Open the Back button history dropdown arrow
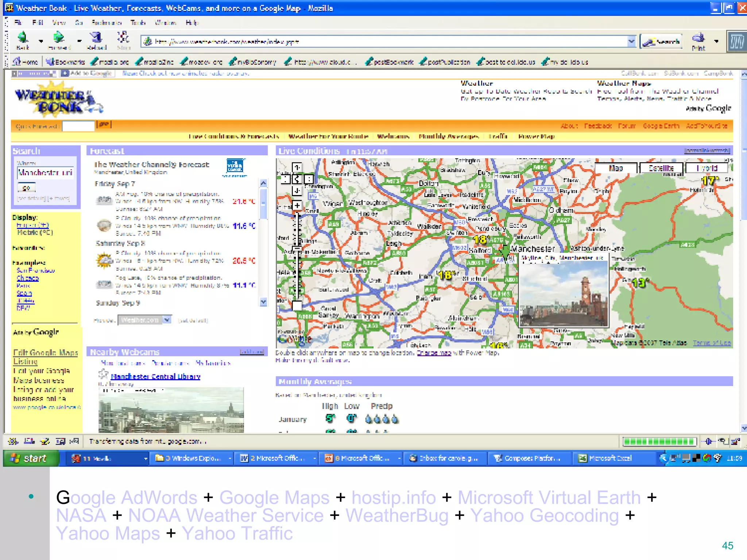Viewport: 747px width, 560px height. (x=41, y=41)
